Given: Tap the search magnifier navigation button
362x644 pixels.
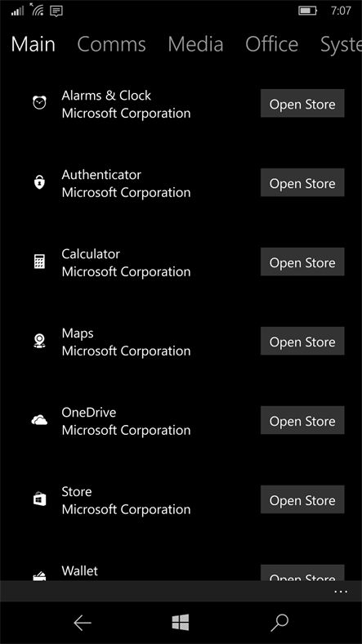Looking at the screenshot, I should (279, 623).
